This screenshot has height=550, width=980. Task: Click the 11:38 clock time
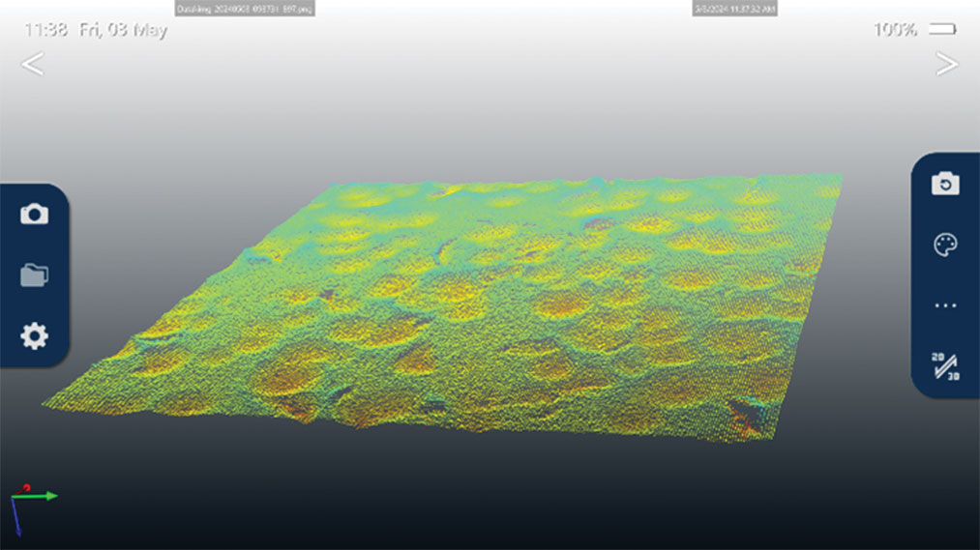pyautogui.click(x=45, y=30)
